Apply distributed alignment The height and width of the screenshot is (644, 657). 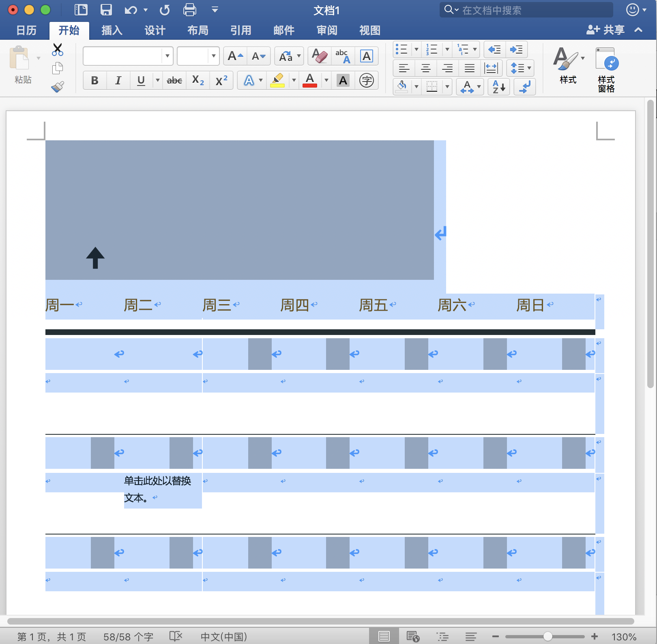pos(492,68)
